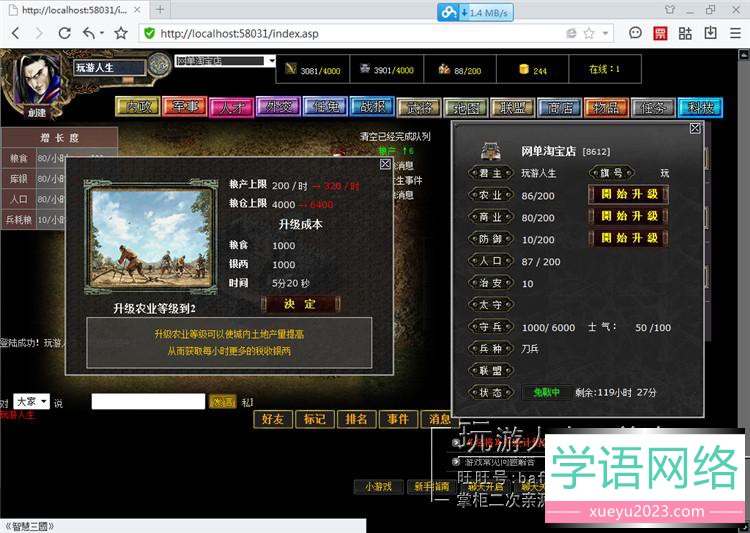Start upgrading 农业 in the city panel
The height and width of the screenshot is (533, 750).
tap(628, 194)
